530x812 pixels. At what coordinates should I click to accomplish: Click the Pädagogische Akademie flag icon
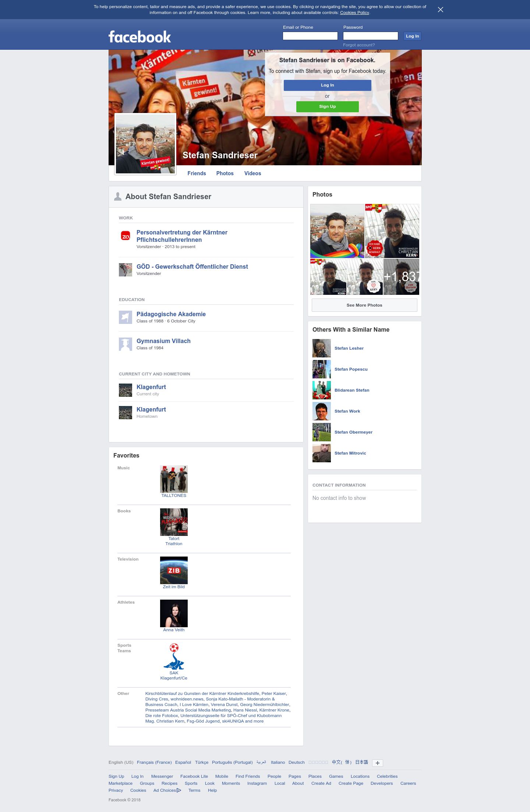(x=126, y=317)
